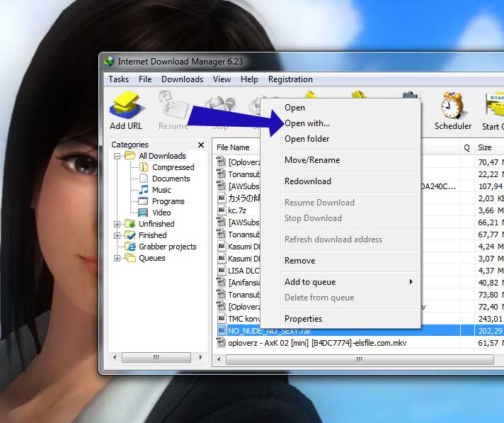Click the Queues folder icon

[130, 258]
